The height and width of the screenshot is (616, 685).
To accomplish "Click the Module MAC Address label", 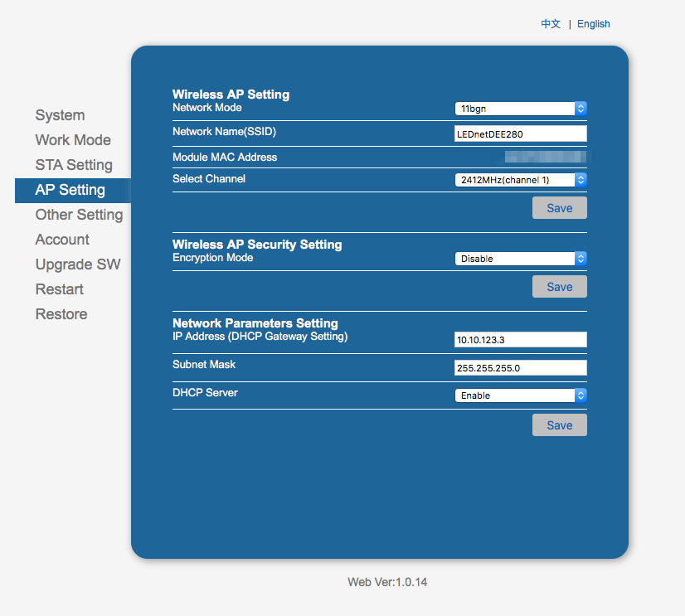I will tap(225, 158).
